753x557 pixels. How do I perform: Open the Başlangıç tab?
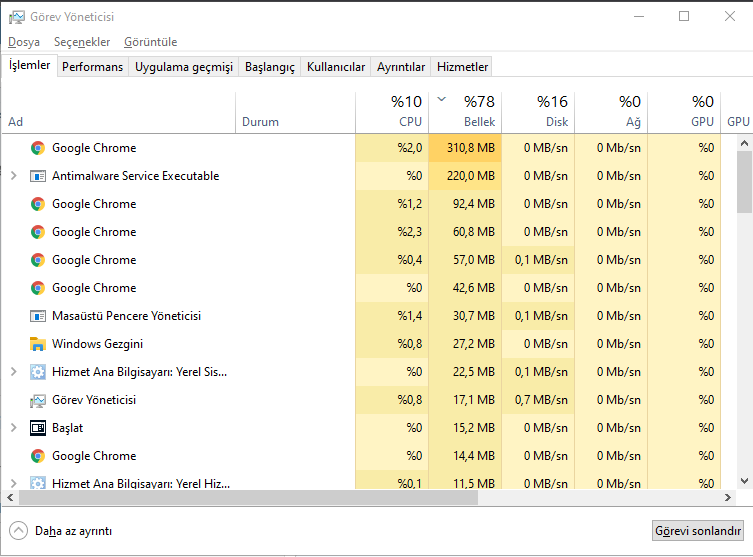[x=270, y=67]
